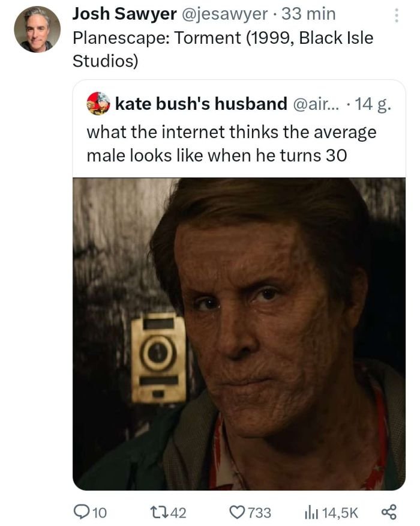Click the share icon below the tweet
Screen dimensions: 420x526
pyautogui.click(x=389, y=512)
